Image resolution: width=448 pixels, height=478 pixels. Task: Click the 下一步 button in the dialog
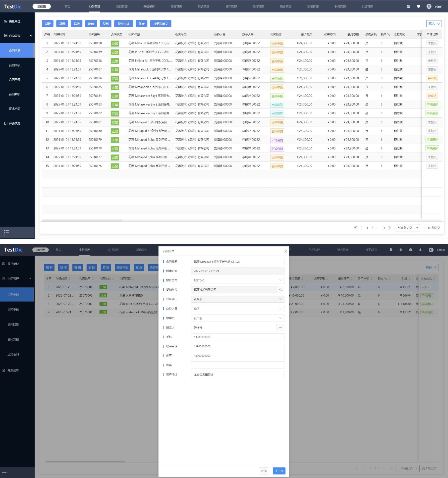(279, 471)
